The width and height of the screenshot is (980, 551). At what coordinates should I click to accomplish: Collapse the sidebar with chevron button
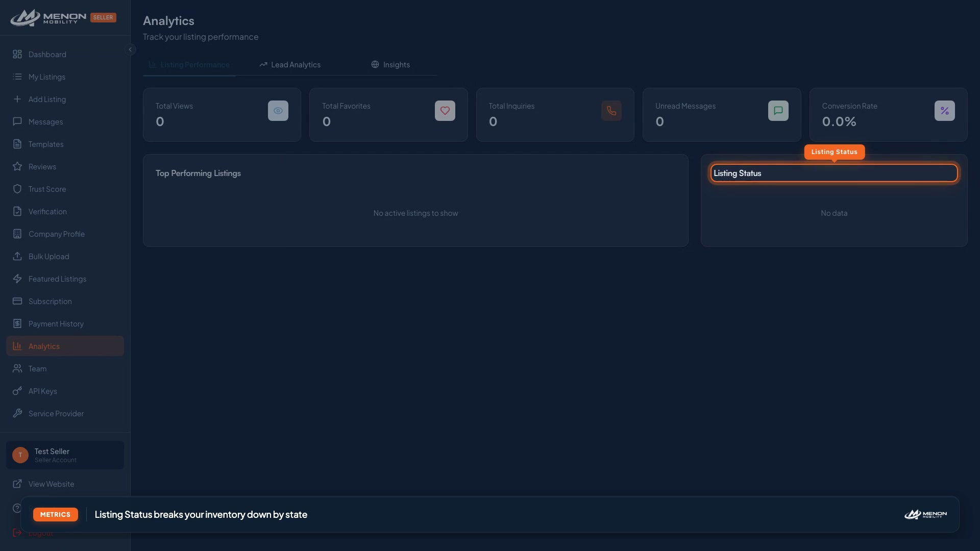click(x=130, y=50)
